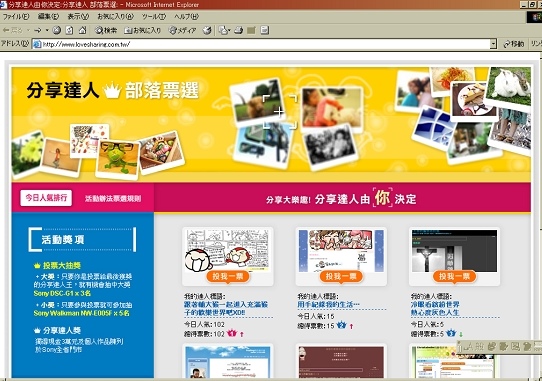Image resolution: width=542 pixels, height=381 pixels.
Task: Click the green down arrow beside 總得票數:5
Action: [461, 334]
